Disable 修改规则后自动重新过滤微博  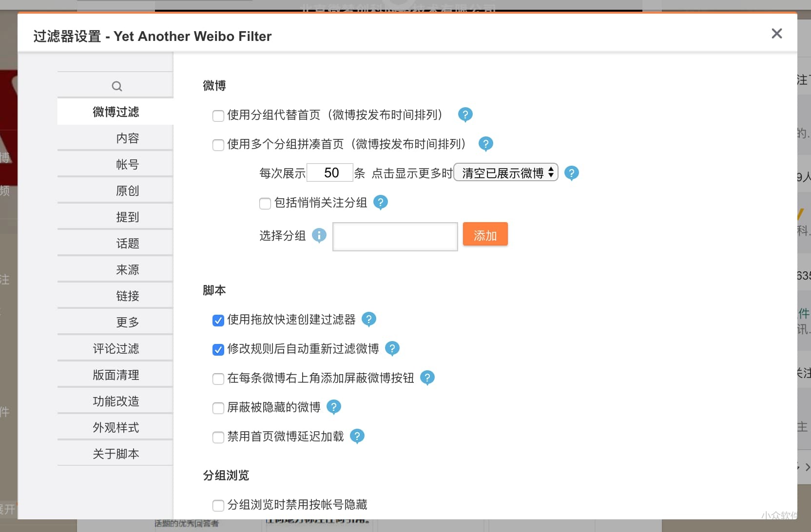click(218, 350)
